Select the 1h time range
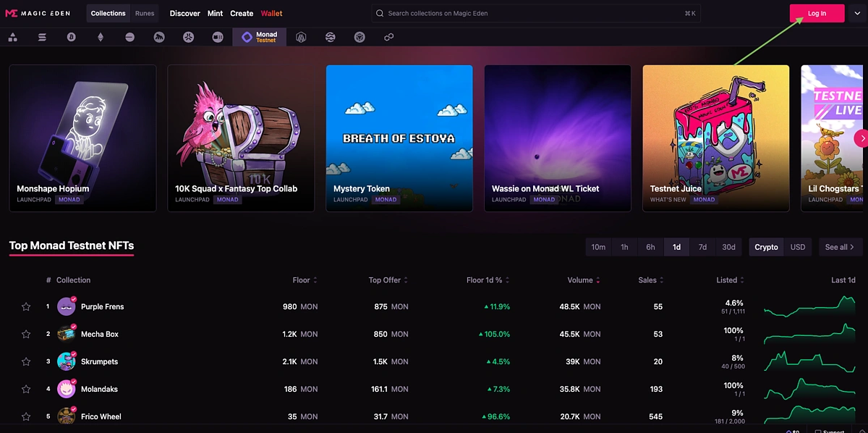Screen dimensions: 868x433 coord(624,247)
